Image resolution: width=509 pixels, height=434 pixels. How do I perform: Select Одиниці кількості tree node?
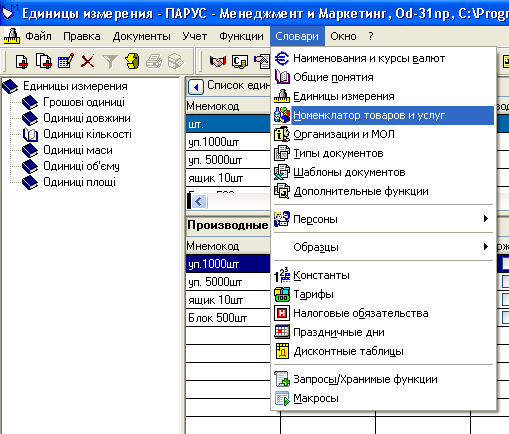(87, 134)
